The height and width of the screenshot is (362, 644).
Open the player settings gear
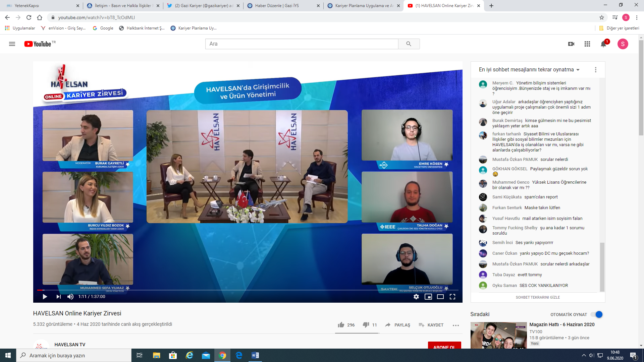(416, 297)
